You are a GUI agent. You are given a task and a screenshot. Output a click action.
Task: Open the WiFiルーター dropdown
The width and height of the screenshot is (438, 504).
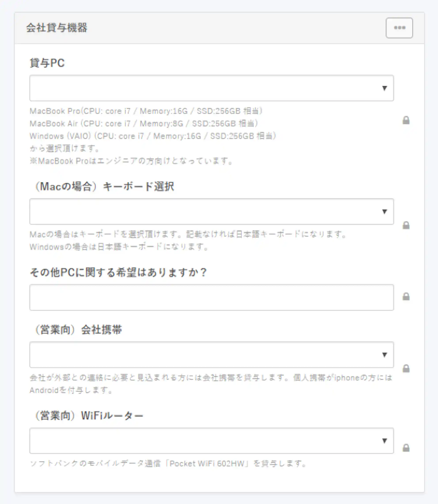point(211,440)
